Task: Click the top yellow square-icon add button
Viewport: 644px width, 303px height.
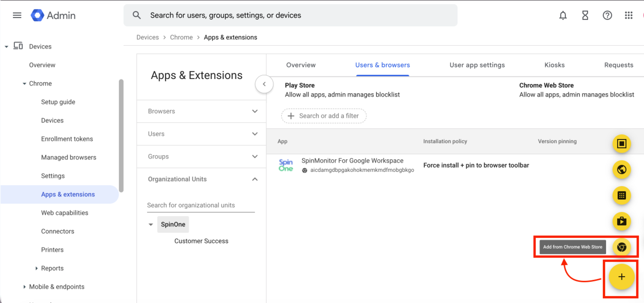Action: pos(622,143)
